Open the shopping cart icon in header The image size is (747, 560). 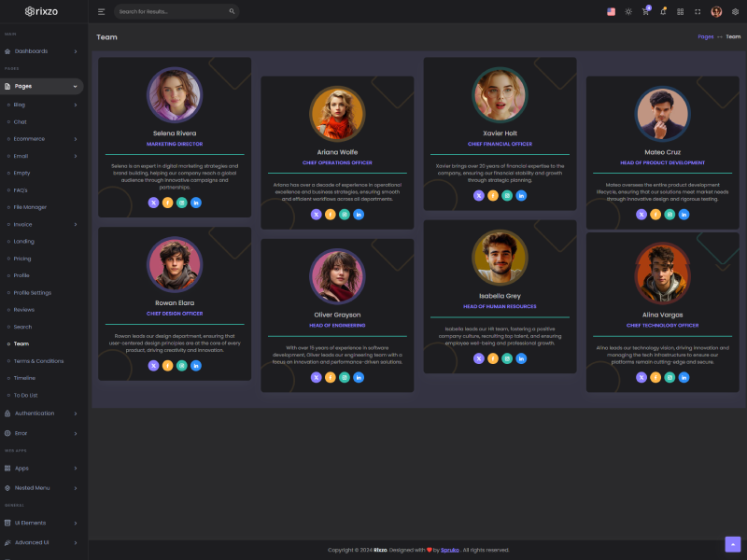click(645, 11)
